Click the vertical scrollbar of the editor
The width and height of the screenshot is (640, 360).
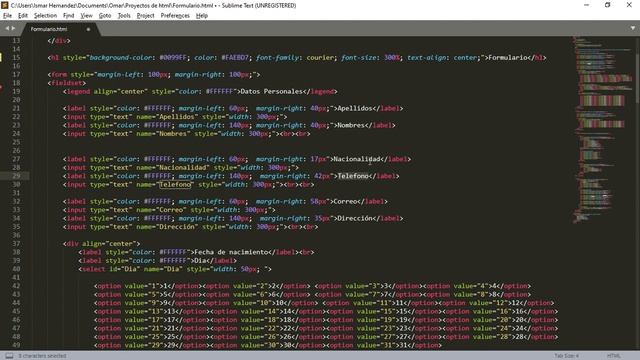tap(638, 69)
